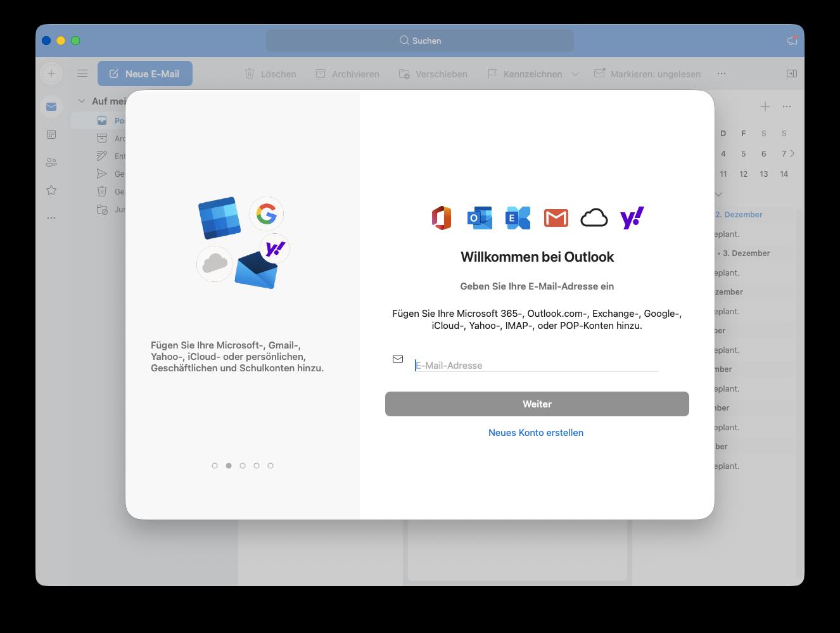Open the Calendar view icon

point(51,134)
